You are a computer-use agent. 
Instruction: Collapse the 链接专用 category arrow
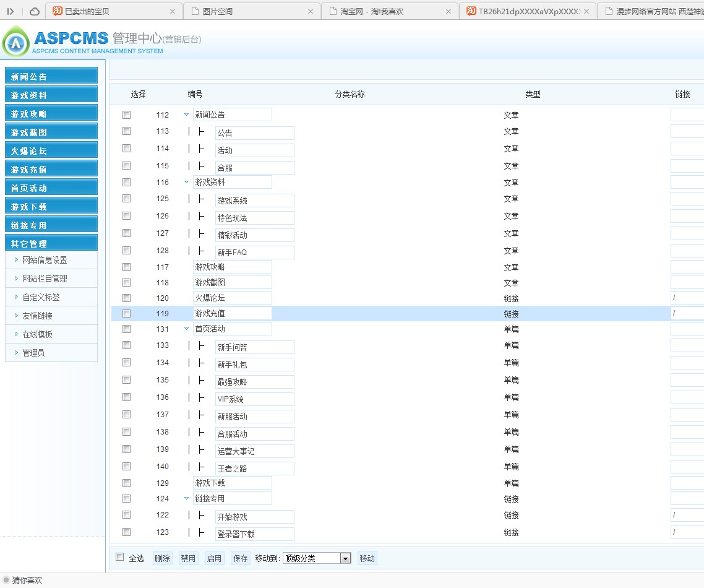pyautogui.click(x=186, y=498)
